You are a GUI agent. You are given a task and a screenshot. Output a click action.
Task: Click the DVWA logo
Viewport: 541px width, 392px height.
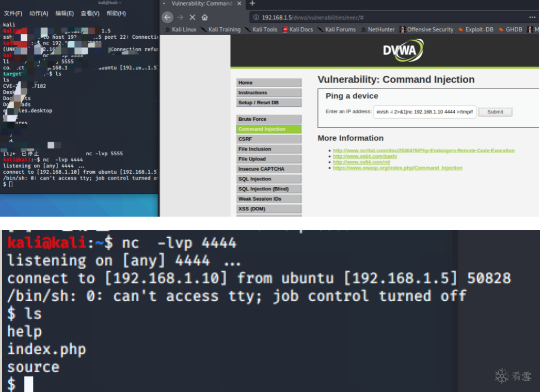pos(403,51)
